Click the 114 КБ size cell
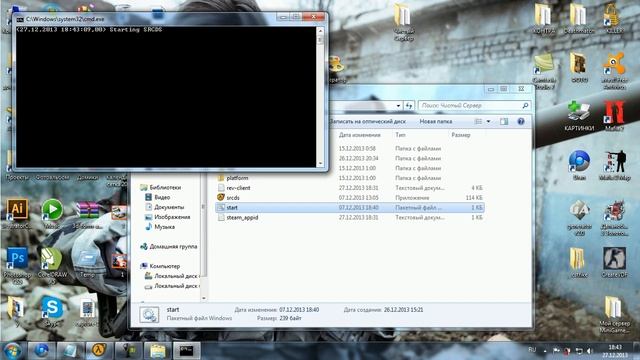Image resolution: width=640 pixels, height=360 pixels. pyautogui.click(x=473, y=198)
